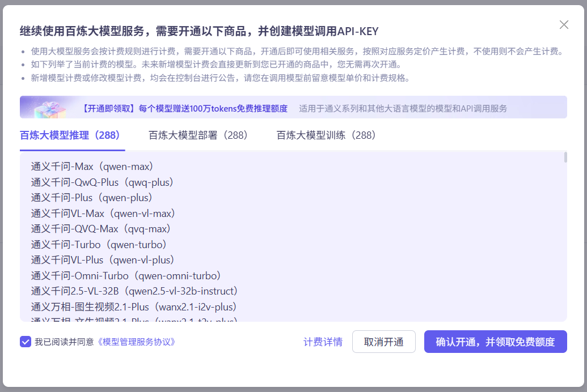Close the API-KEY dialog
587x392 pixels.
[563, 24]
